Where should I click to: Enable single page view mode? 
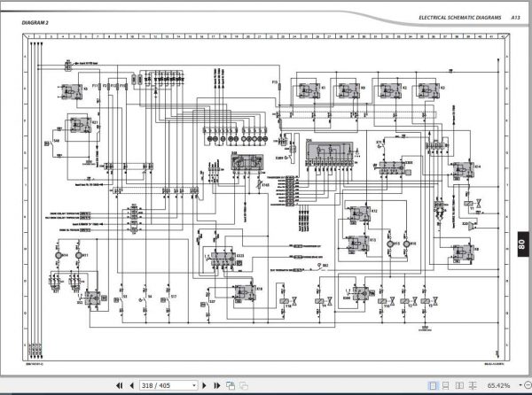pyautogui.click(x=433, y=385)
